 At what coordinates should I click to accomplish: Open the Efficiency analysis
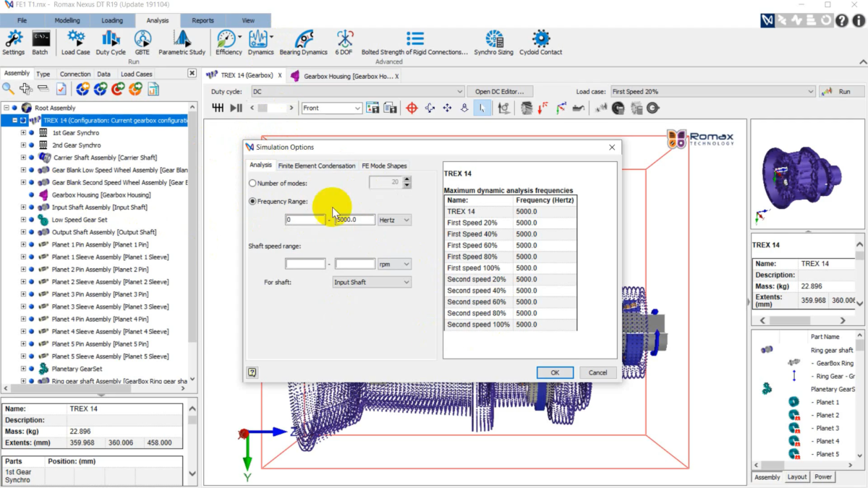click(229, 43)
